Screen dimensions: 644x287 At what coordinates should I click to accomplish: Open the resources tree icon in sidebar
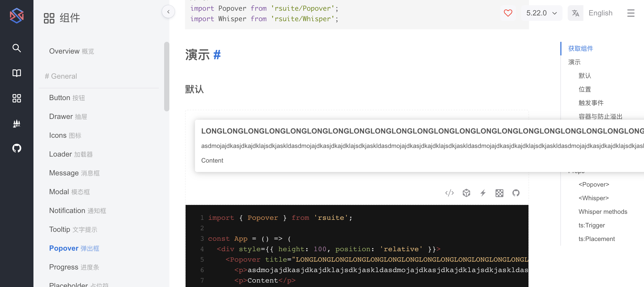pyautogui.click(x=16, y=123)
